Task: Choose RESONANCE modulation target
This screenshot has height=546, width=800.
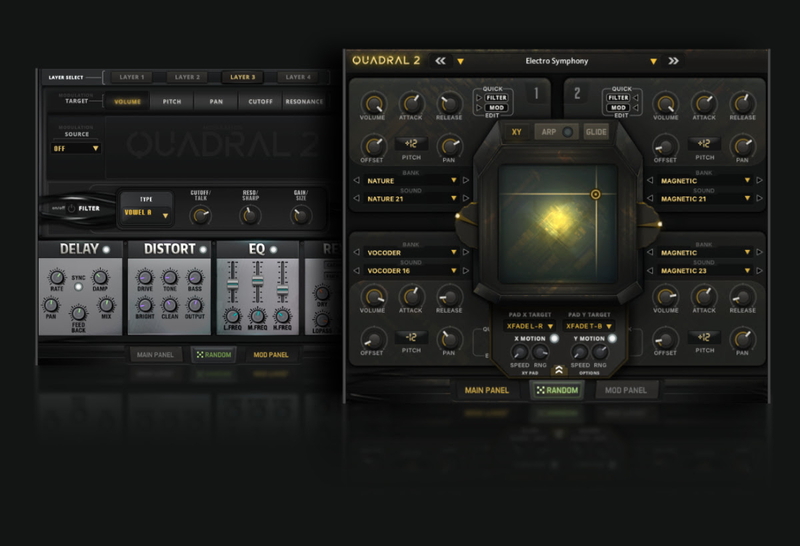Action: pyautogui.click(x=304, y=102)
